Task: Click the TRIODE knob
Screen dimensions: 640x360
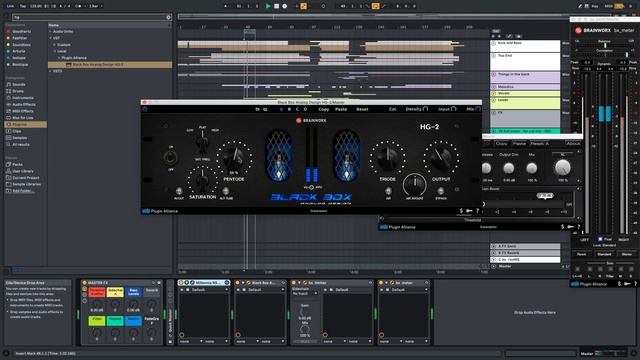Action: (x=387, y=159)
